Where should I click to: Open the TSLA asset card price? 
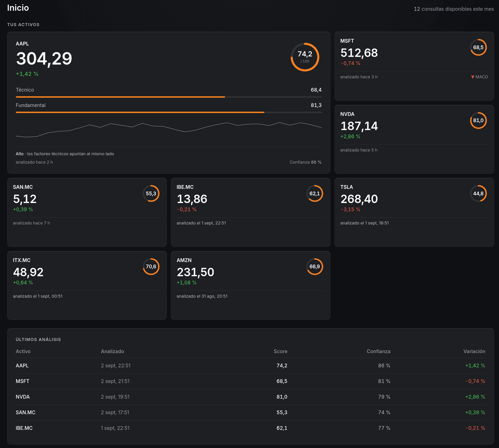(x=359, y=199)
